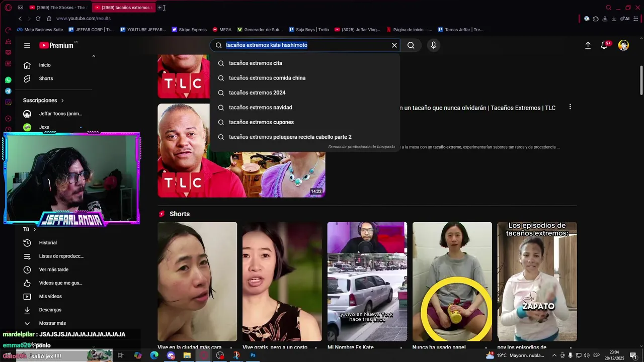Show hidden system tray icons
The height and width of the screenshot is (362, 644).
(x=554, y=355)
